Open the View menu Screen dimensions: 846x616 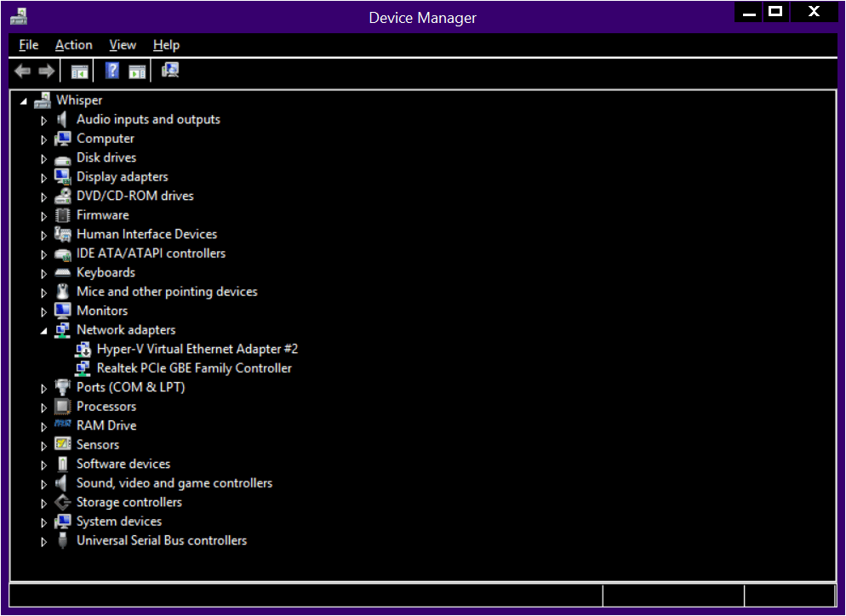tap(123, 45)
